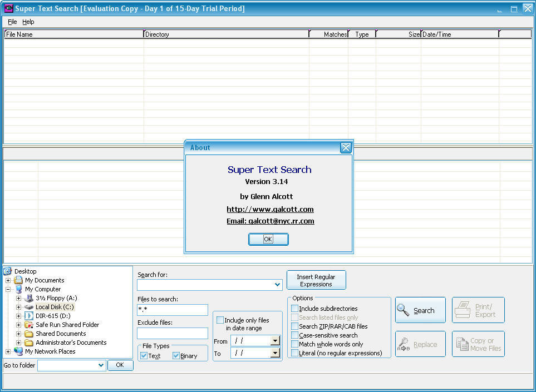Sort by Matches column header
This screenshot has width=536, height=392.
click(x=328, y=34)
